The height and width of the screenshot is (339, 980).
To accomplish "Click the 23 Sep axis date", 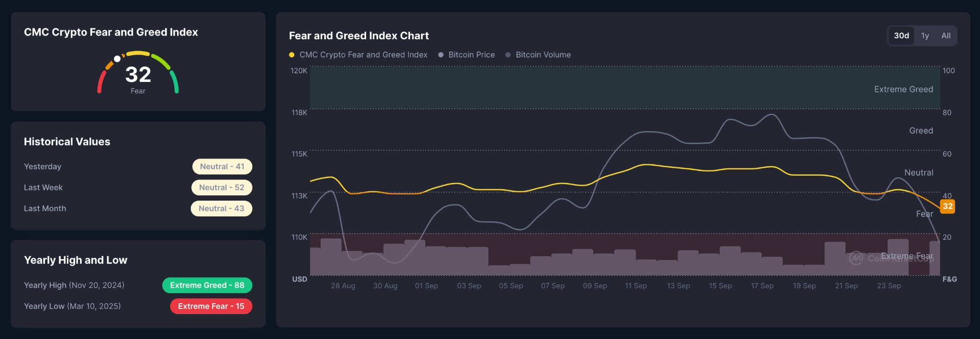I will click(x=889, y=286).
